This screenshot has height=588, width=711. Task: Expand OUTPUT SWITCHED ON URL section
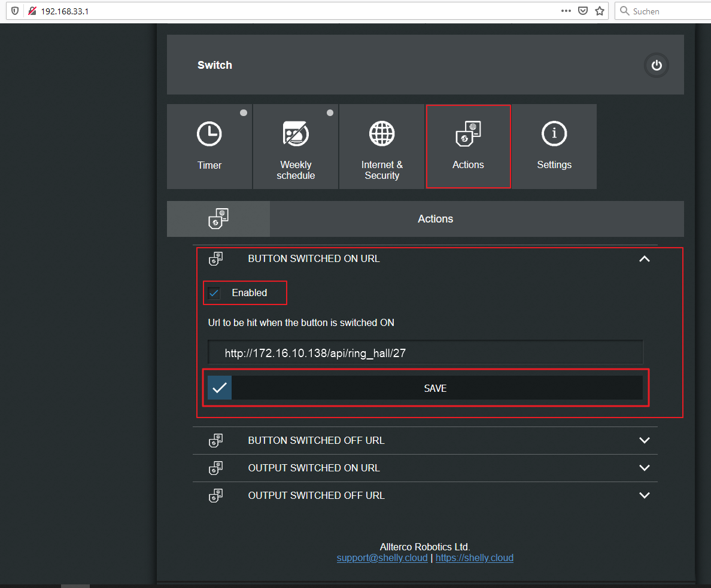pos(645,468)
